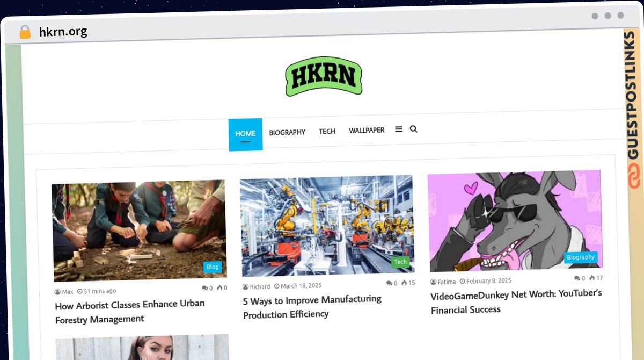Click the HKRN green logo
The width and height of the screenshot is (644, 360).
pyautogui.click(x=324, y=76)
